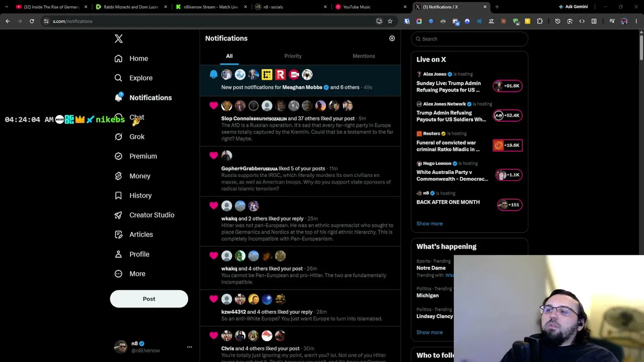Click the install app icon in address bar
644x362 pixels.
(379, 21)
